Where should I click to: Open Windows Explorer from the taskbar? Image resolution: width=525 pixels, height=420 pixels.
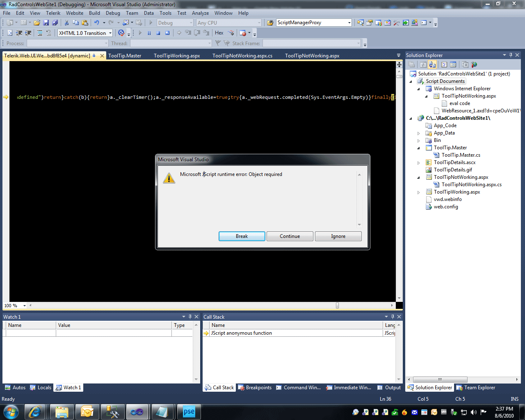pos(62,411)
